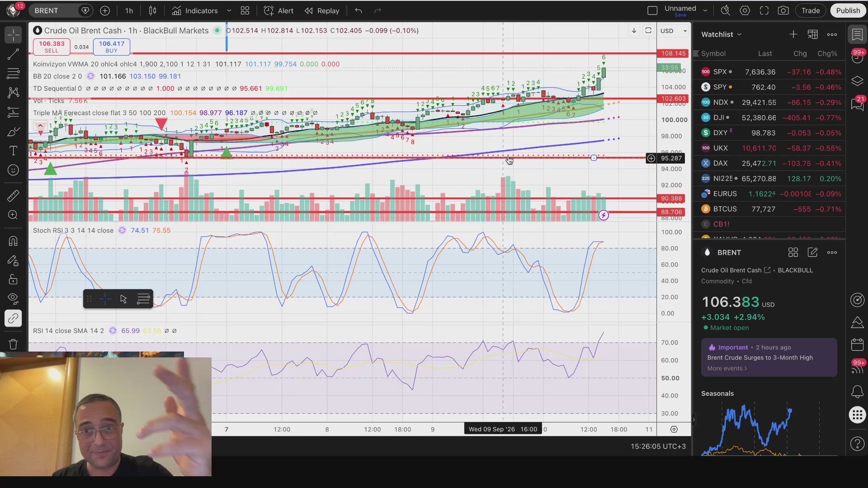Screen dimensions: 868x488
Task: Select the trend line drawing tool
Action: [x=13, y=54]
